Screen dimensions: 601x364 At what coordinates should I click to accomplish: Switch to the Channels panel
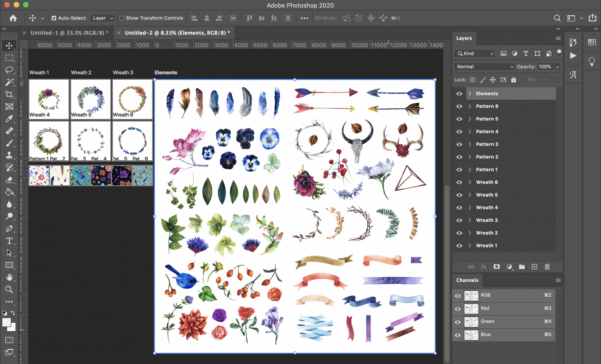click(467, 280)
